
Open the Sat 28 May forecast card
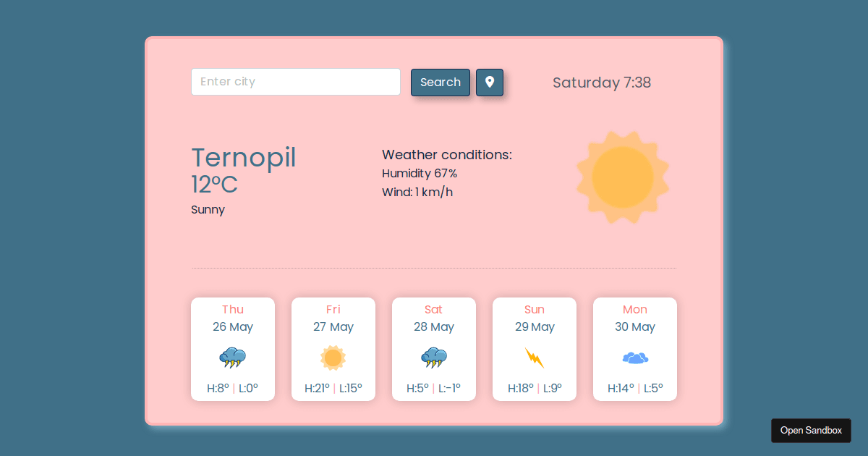point(434,349)
